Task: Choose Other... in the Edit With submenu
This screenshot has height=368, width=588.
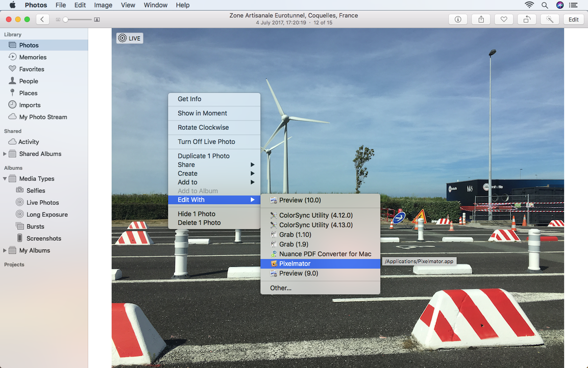Action: tap(280, 288)
